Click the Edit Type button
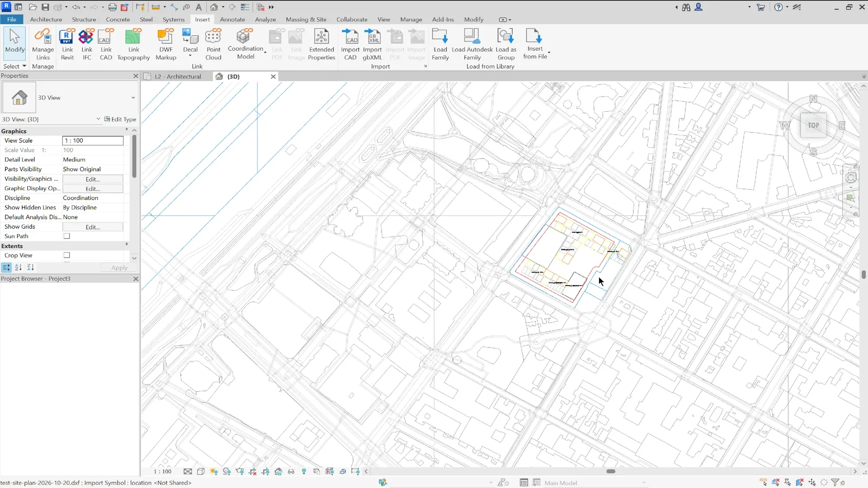 (120, 119)
